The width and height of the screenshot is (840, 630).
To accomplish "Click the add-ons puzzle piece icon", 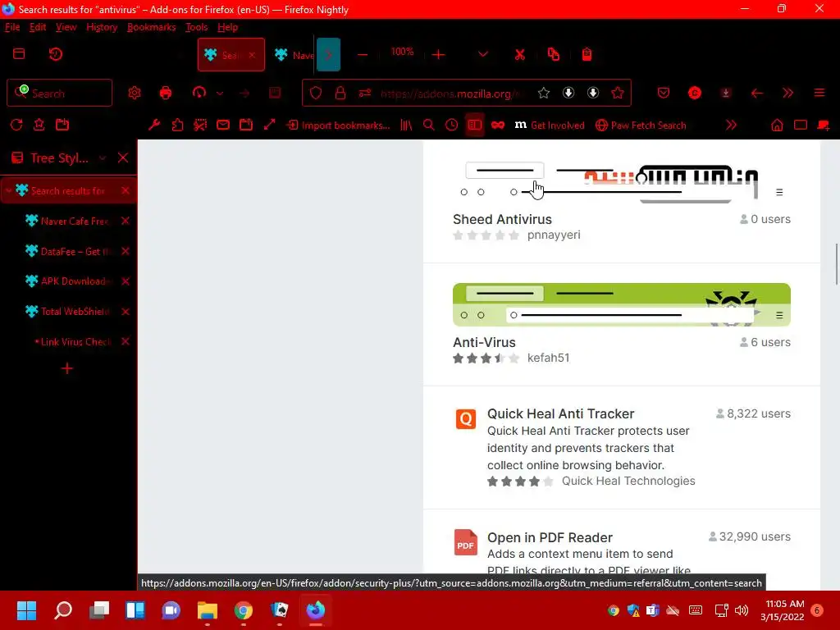I will [177, 125].
